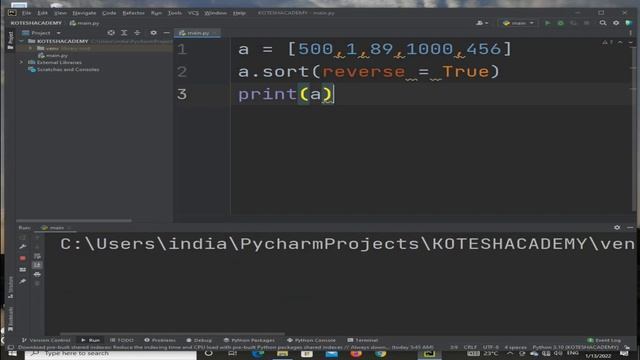This screenshot has width=640, height=360.
Task: Open the Navigate menu
Action: pos(84,13)
